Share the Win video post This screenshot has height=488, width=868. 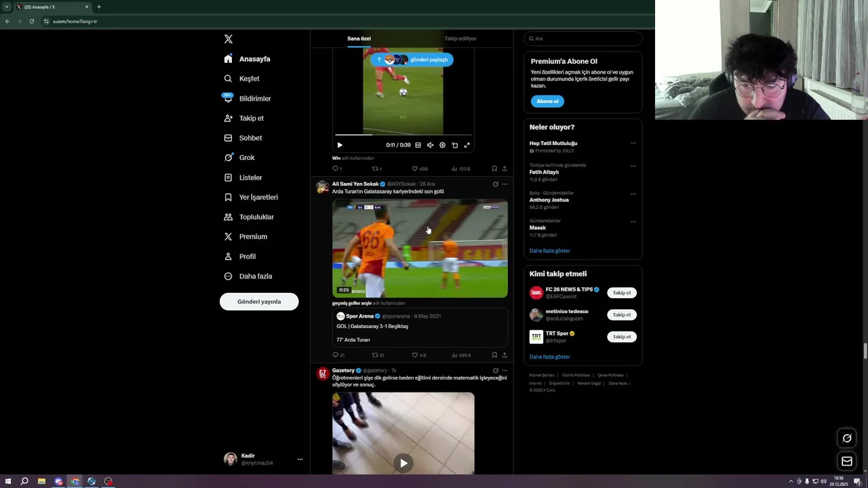click(505, 169)
